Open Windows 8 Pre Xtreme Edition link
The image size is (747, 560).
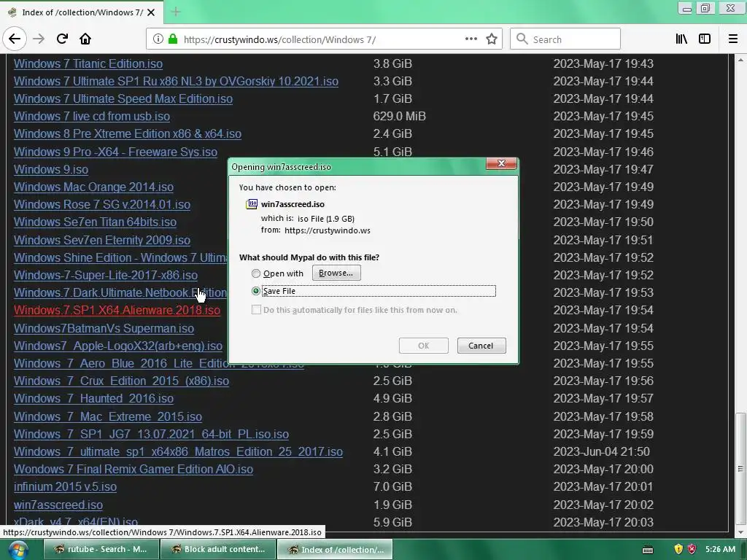point(128,134)
